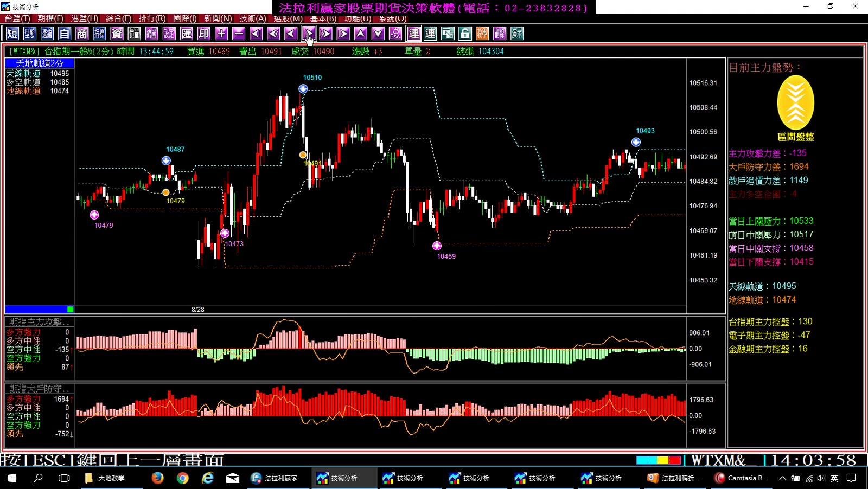868x489 pixels.
Task: Open the 資 toolbar icon
Action: tap(117, 34)
